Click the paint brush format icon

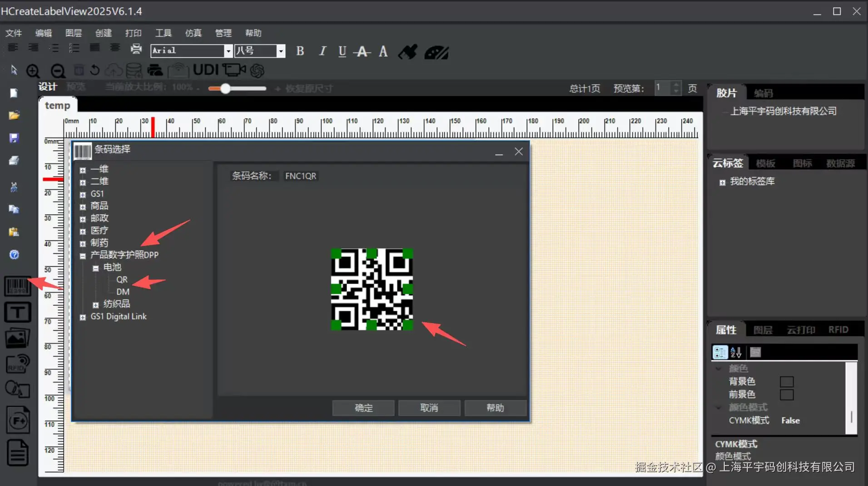click(407, 52)
